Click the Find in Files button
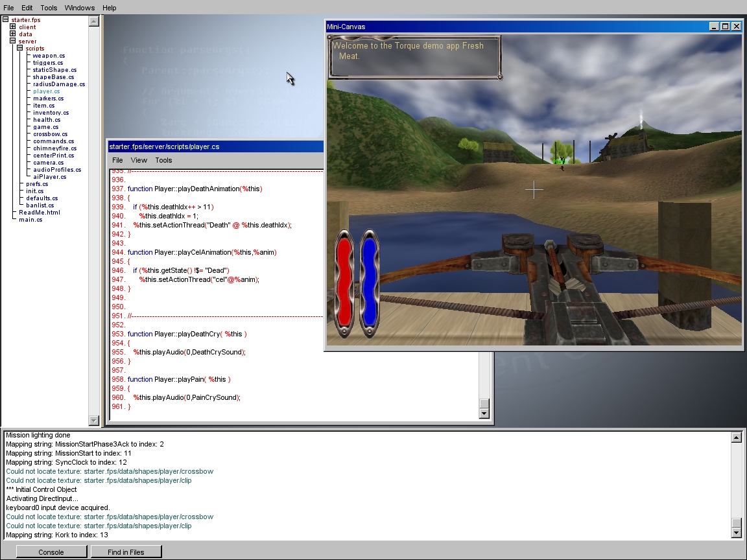This screenshot has height=560, width=747. [x=126, y=552]
